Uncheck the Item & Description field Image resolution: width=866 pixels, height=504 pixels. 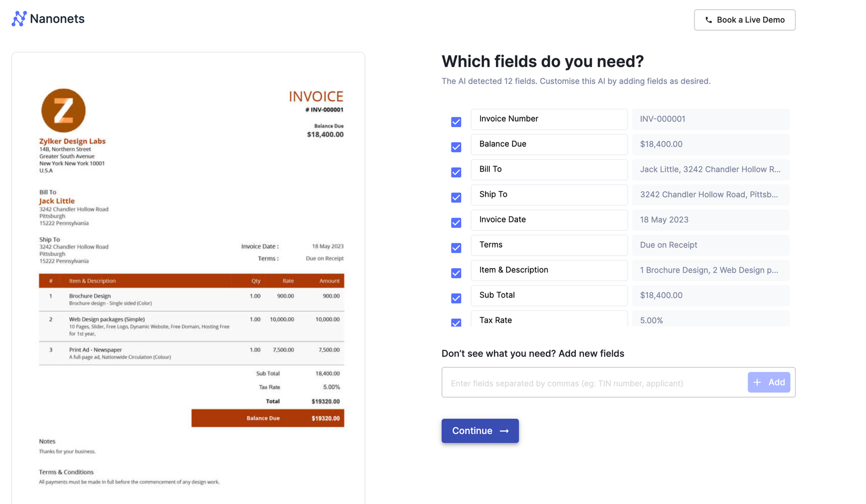point(456,273)
